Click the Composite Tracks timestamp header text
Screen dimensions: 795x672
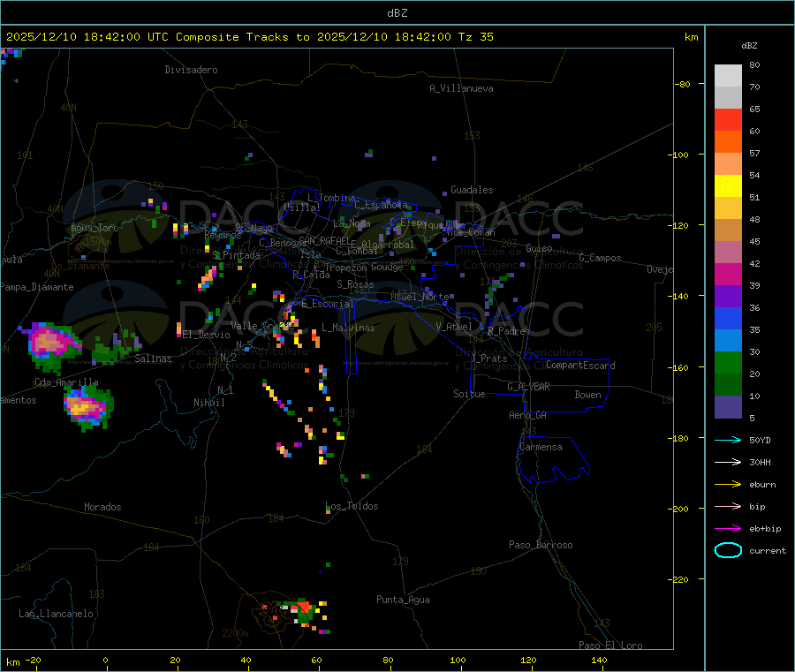coord(249,37)
